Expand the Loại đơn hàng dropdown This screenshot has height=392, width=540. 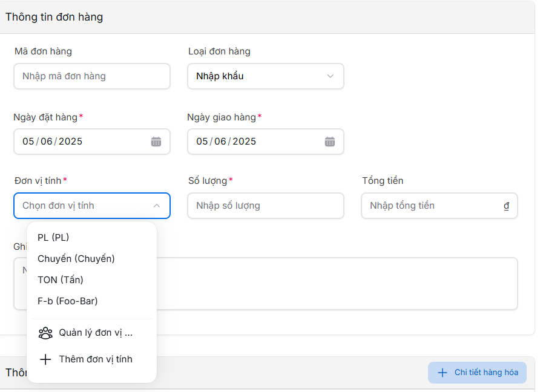coord(330,76)
